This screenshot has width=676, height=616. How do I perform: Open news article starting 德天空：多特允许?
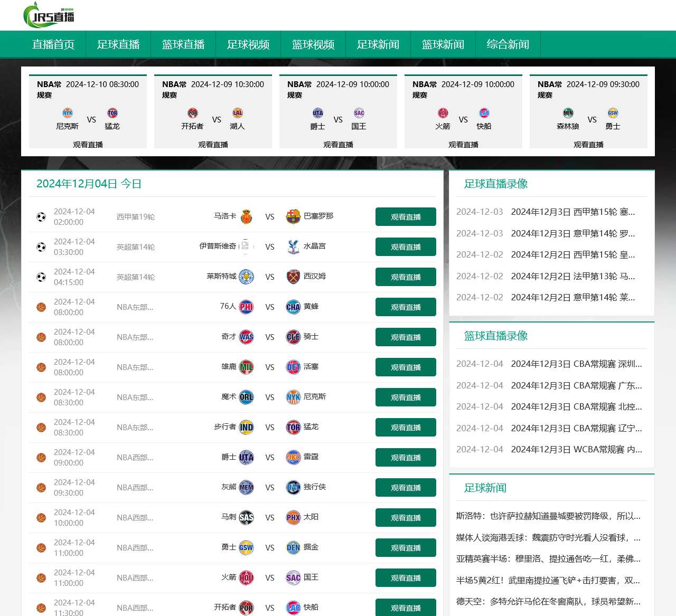(548, 601)
